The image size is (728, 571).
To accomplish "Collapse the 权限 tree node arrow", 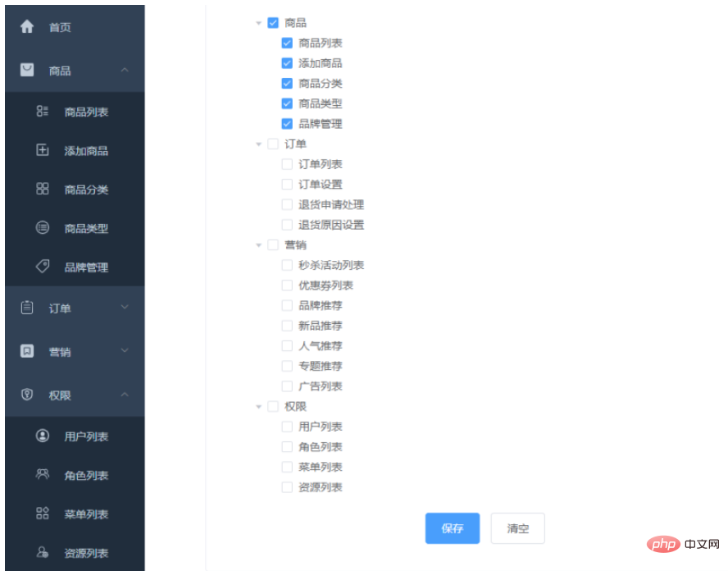I will 258,407.
